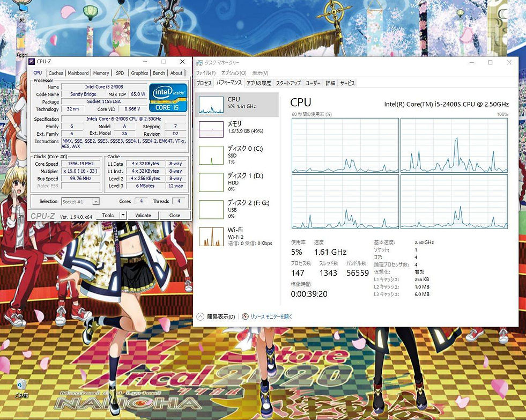Click the simple view (簡易表示) chevron icon
This screenshot has width=526, height=420.
(x=201, y=316)
